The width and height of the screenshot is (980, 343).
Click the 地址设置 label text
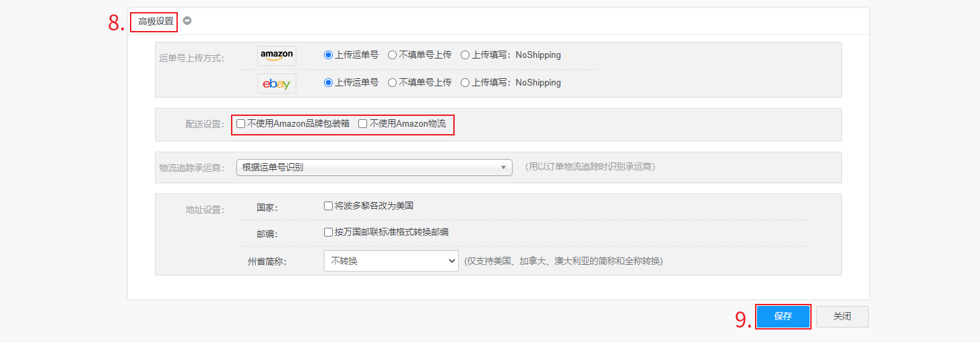click(x=204, y=210)
